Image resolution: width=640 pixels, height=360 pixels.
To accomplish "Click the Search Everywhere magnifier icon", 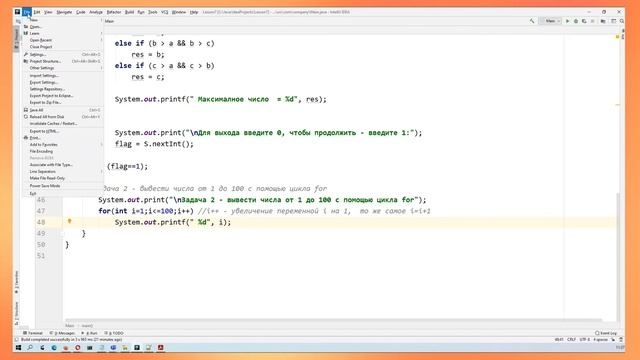I will point(622,21).
